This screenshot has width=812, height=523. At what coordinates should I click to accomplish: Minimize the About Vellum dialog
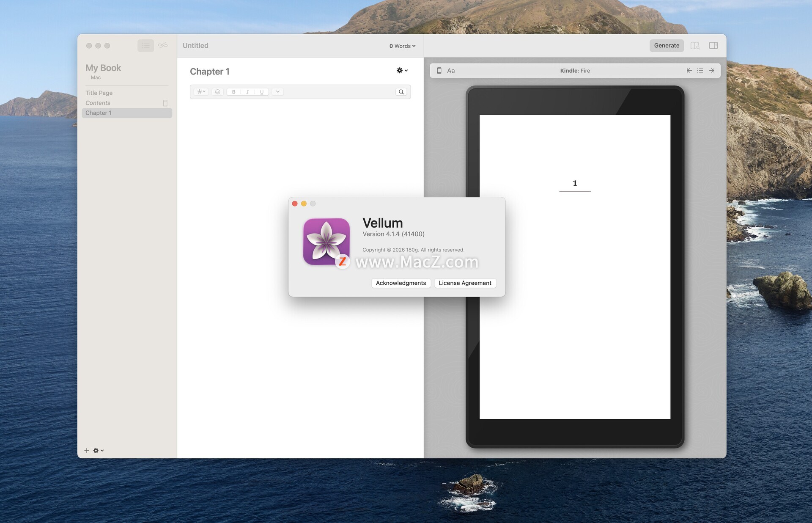[304, 204]
